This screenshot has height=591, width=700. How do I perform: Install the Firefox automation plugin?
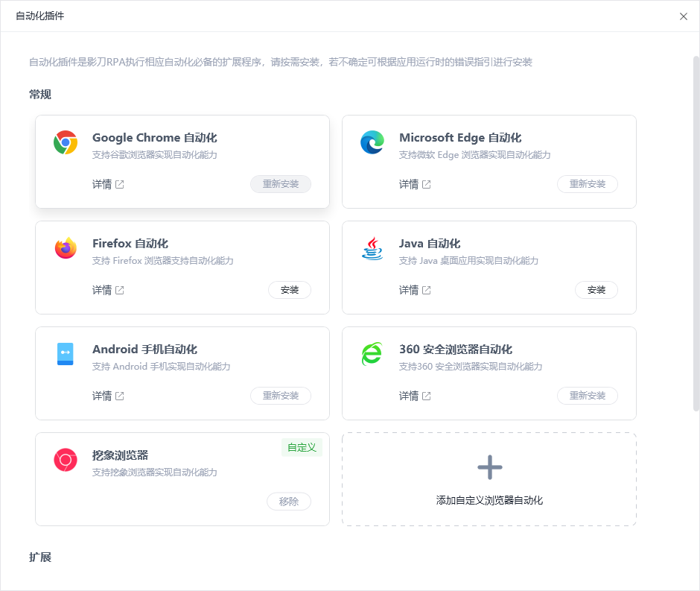(x=290, y=290)
